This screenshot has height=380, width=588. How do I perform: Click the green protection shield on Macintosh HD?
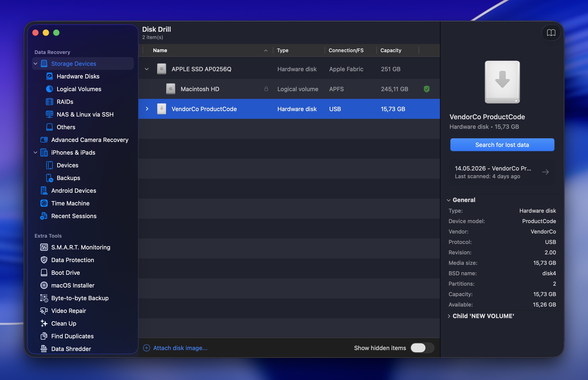pyautogui.click(x=427, y=89)
